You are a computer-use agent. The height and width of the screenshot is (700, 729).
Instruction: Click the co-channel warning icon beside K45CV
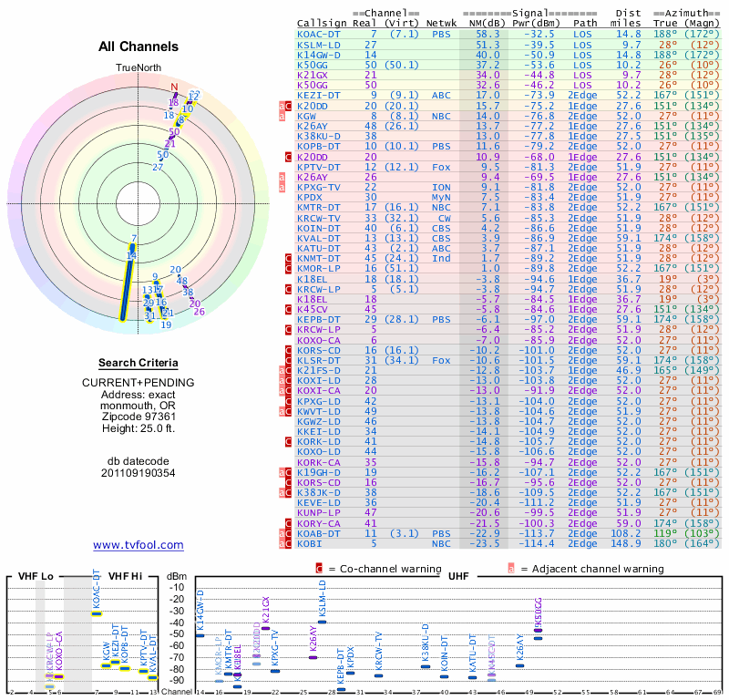click(x=289, y=310)
